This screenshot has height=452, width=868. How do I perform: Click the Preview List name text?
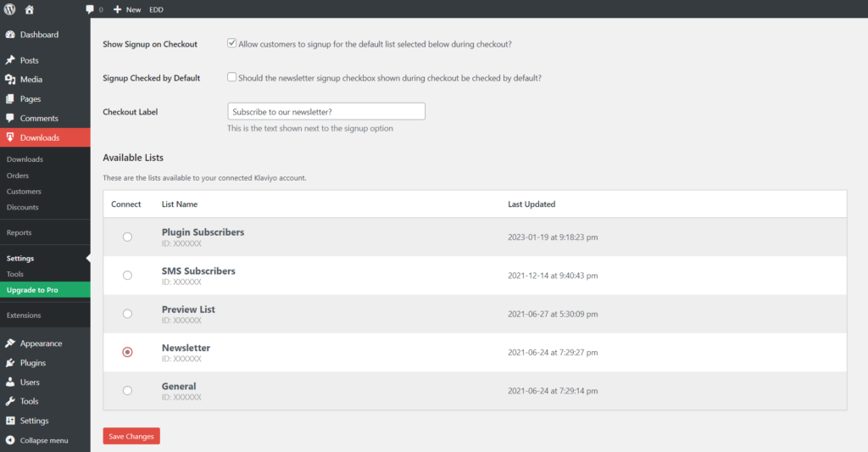pyautogui.click(x=188, y=309)
